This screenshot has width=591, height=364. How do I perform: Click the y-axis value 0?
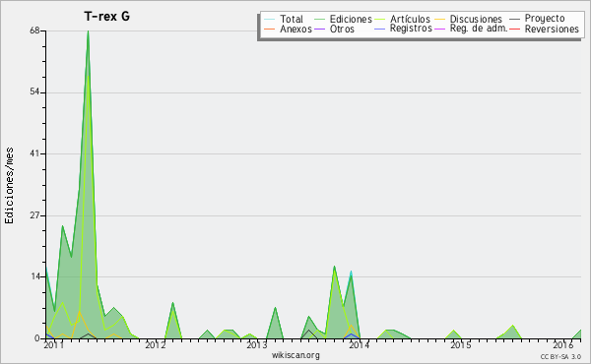[x=37, y=338]
